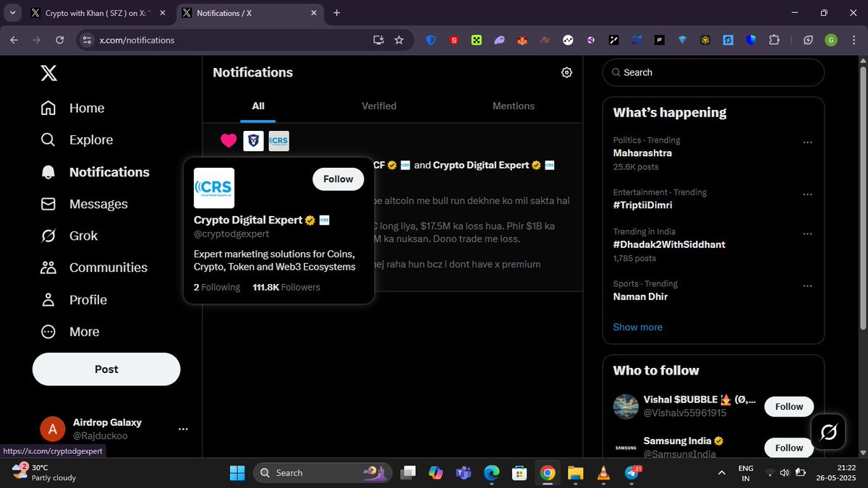Screen dimensions: 868x488
Task: Open the More circle icon in sidebar
Action: (x=48, y=332)
